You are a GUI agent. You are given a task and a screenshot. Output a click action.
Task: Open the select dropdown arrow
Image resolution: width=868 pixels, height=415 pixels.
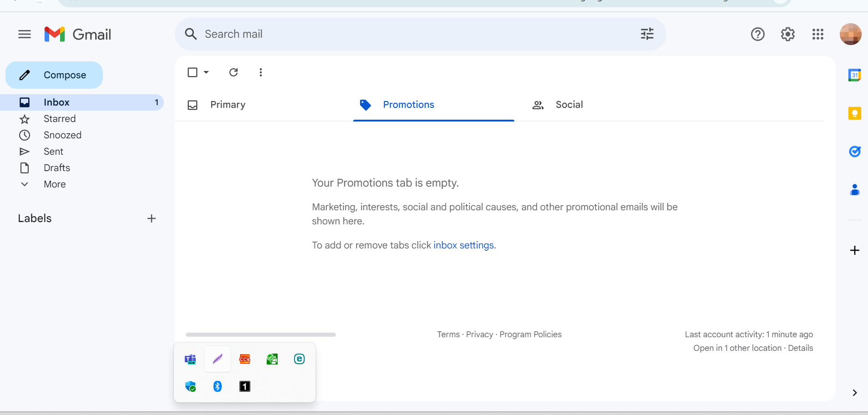[206, 72]
